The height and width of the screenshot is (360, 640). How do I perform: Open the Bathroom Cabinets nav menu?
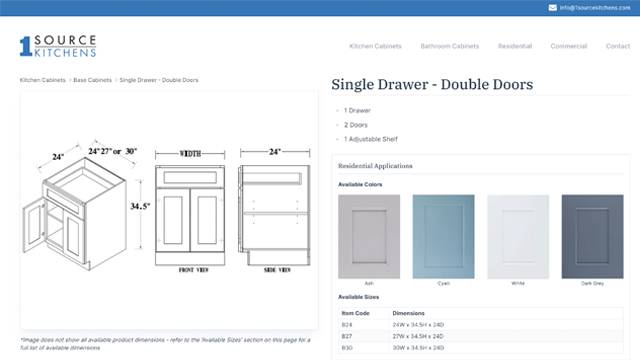coord(449,46)
